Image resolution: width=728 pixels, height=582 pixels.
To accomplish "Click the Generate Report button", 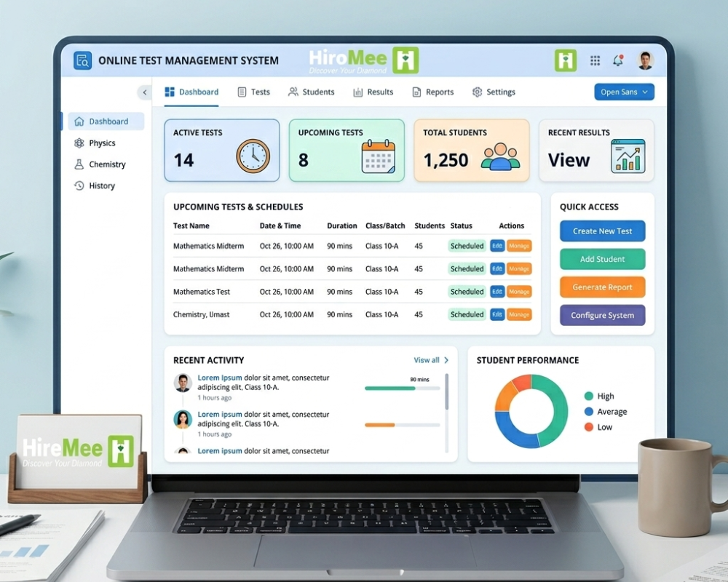I will tap(602, 287).
